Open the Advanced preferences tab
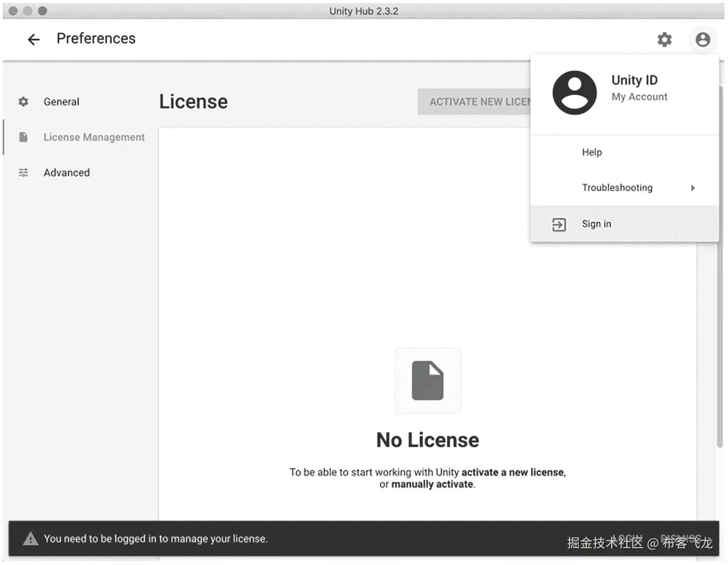 pos(66,173)
